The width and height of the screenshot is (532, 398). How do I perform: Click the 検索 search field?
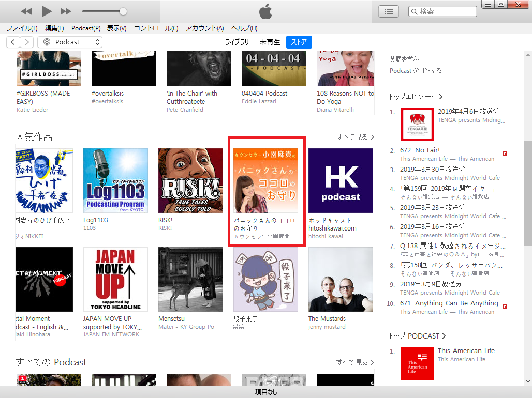[x=442, y=11]
